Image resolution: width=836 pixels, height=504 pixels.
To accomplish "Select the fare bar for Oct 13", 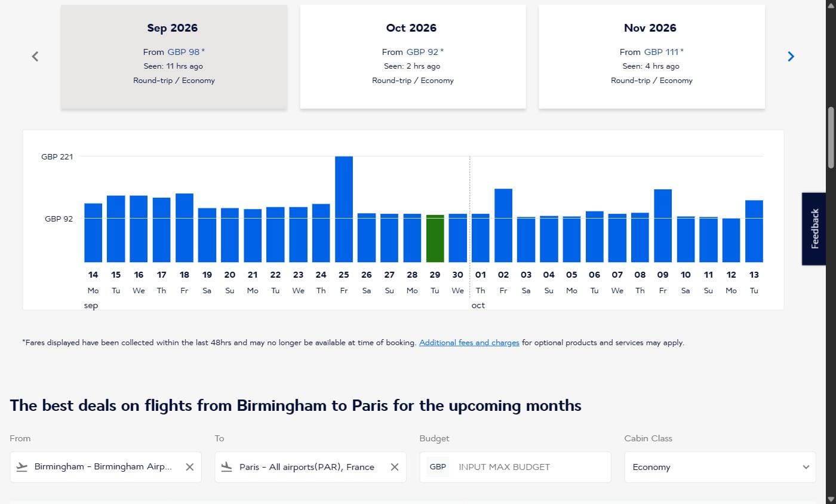I will [x=754, y=231].
